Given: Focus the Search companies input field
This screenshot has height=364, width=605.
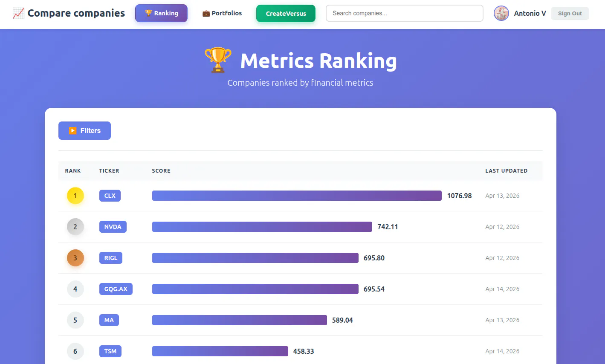Looking at the screenshot, I should 405,13.
